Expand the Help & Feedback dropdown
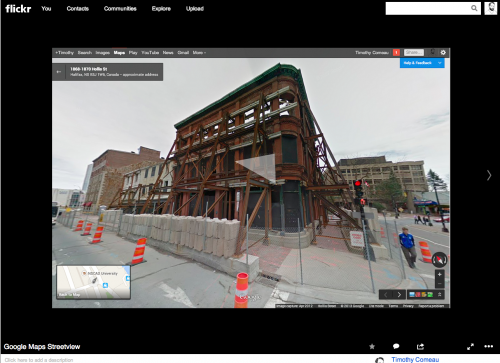The image size is (500, 363). (x=422, y=63)
